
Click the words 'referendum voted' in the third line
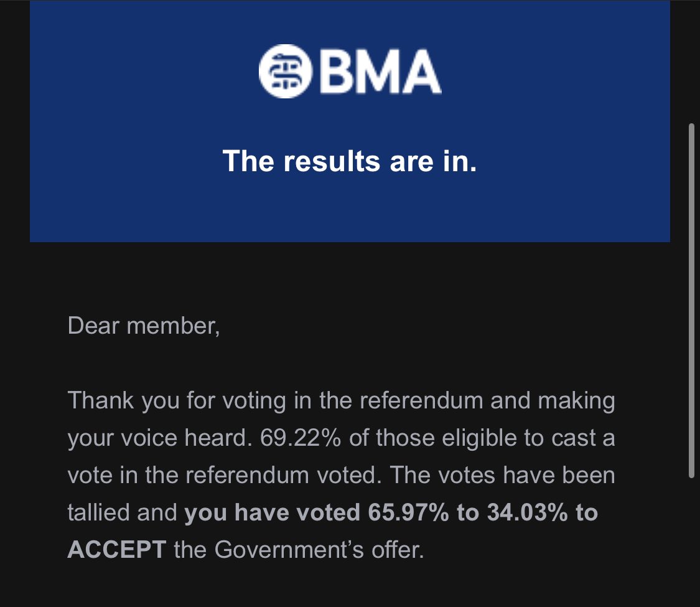tap(284, 475)
